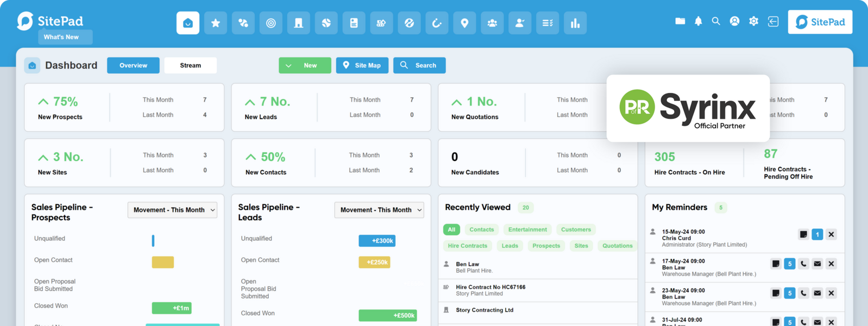This screenshot has width=868, height=326.
Task: Click the +£1m Closed Won prospects bar
Action: click(x=172, y=308)
